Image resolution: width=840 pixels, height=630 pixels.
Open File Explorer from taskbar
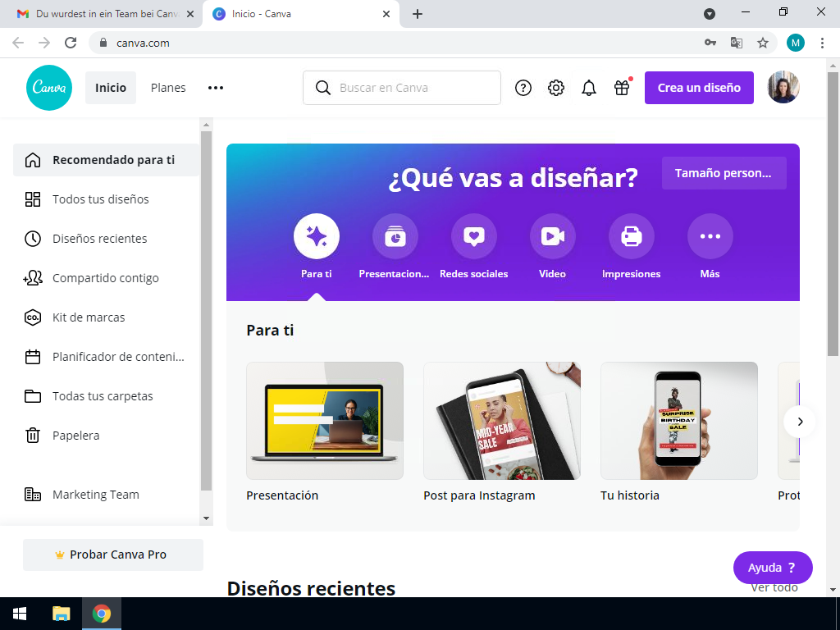point(61,614)
